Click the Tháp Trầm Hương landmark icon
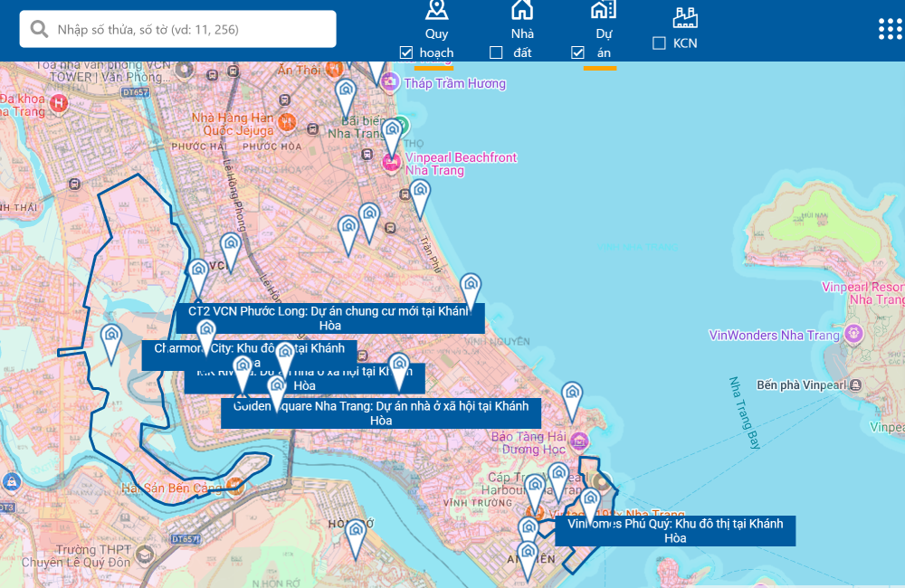Viewport: 905px width, 588px height. pyautogui.click(x=391, y=83)
